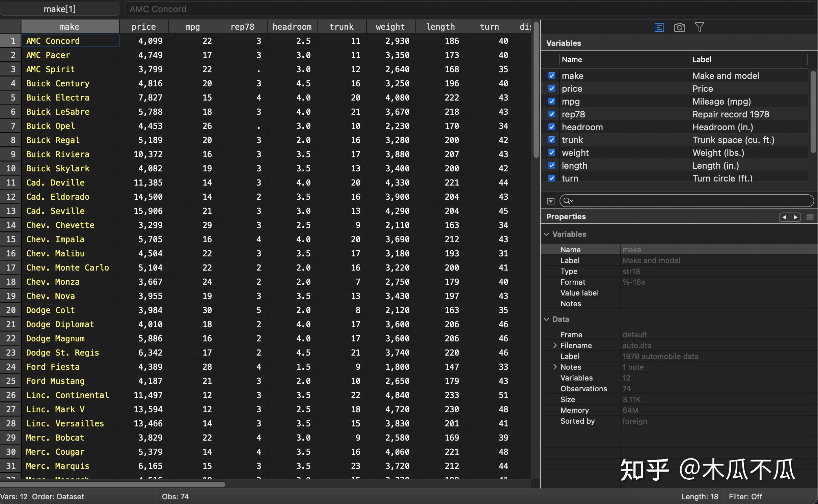Click the left arrow in Properties header
818x504 pixels.
pyautogui.click(x=784, y=217)
